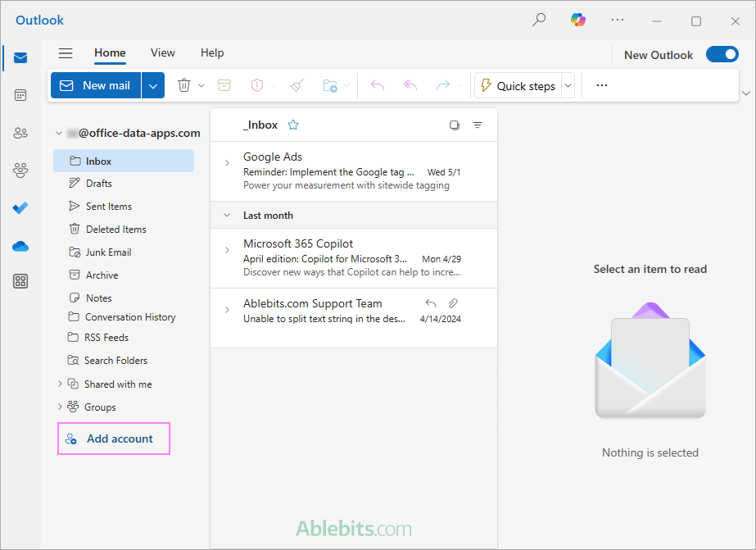Expand the New mail split-button dropdown
The width and height of the screenshot is (756, 550).
pos(152,84)
